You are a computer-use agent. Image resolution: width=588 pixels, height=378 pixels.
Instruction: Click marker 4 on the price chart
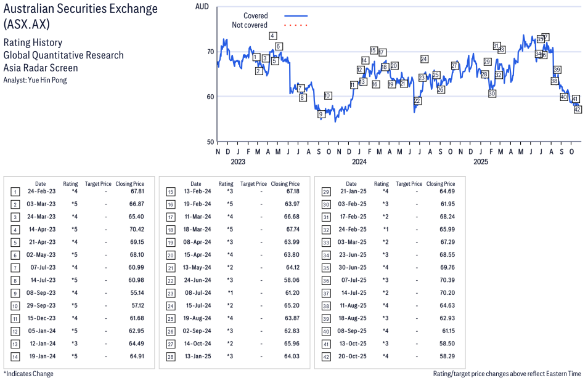(272, 36)
